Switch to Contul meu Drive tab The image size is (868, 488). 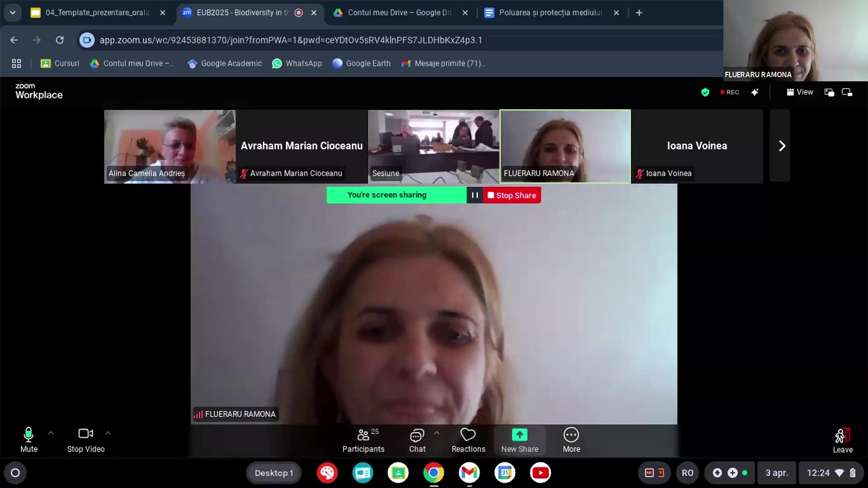coord(399,13)
